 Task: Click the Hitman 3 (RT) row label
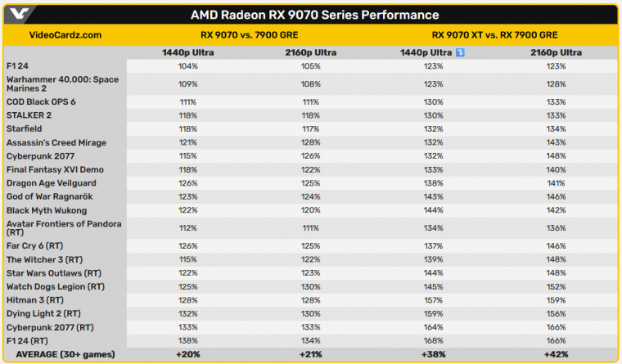pos(35,299)
